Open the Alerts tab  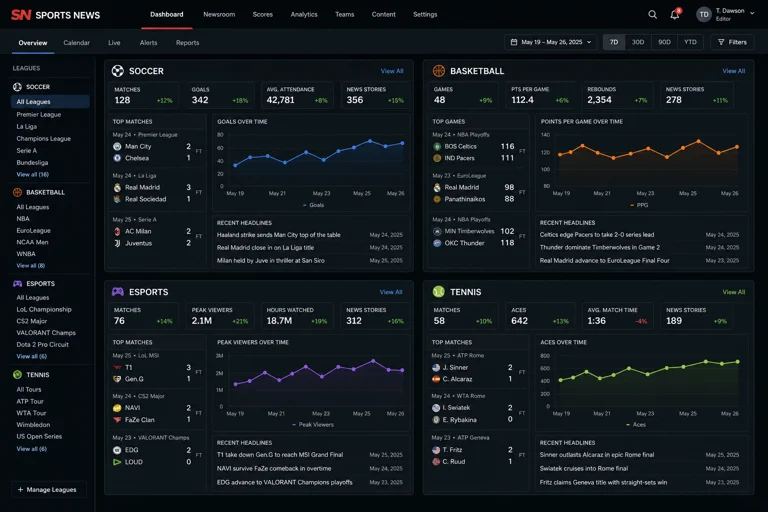click(148, 43)
